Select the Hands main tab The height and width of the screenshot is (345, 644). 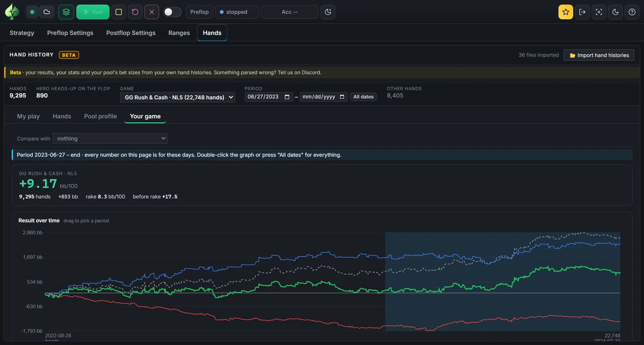pyautogui.click(x=212, y=33)
